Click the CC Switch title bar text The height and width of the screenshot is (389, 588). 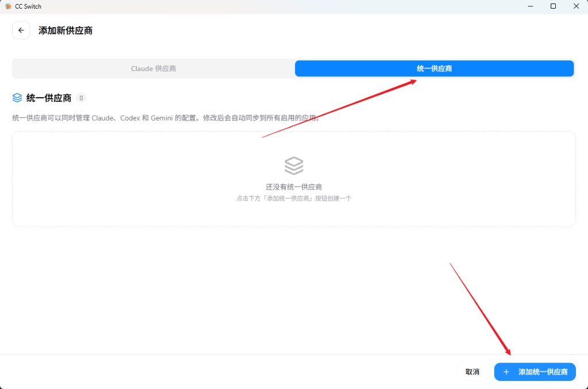[28, 6]
